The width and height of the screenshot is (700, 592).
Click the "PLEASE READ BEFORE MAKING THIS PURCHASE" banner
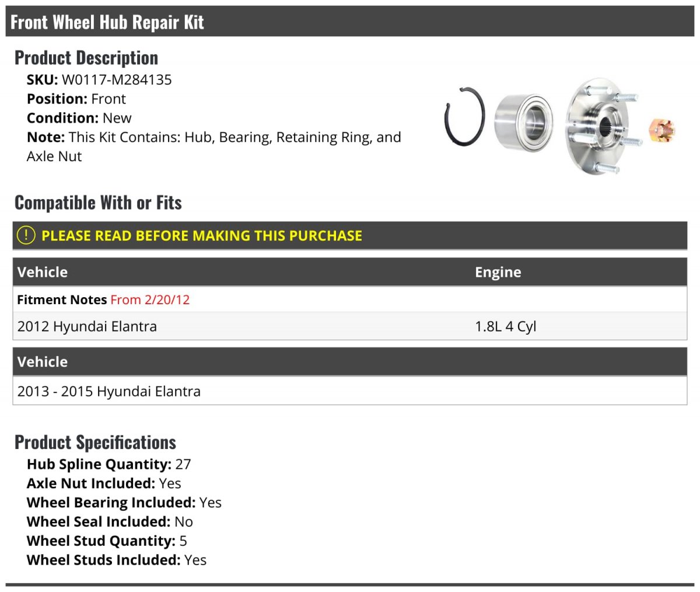pyautogui.click(x=202, y=236)
